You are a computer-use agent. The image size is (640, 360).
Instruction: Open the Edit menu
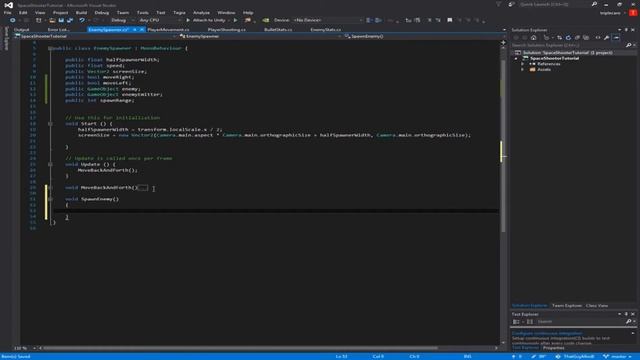(23, 13)
